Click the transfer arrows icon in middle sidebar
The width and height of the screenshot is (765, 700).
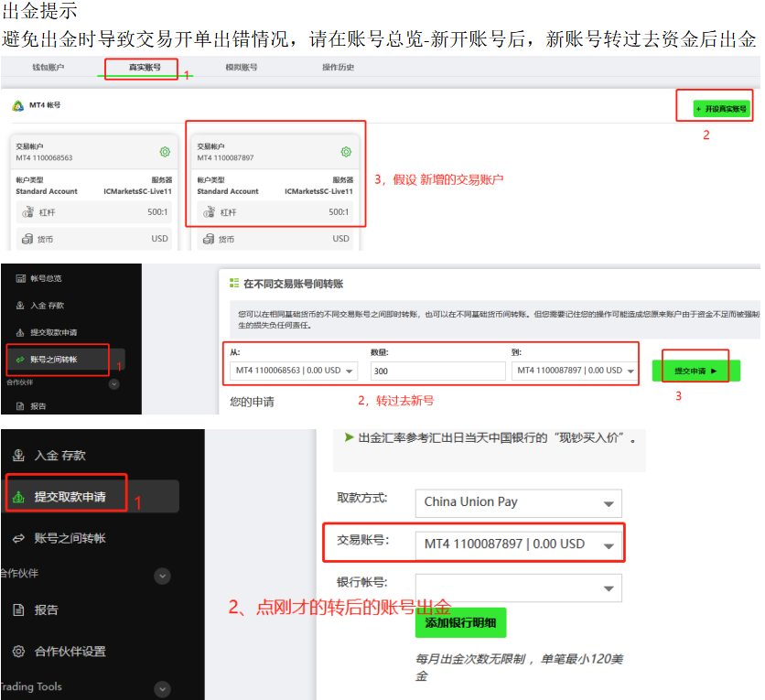[x=20, y=360]
